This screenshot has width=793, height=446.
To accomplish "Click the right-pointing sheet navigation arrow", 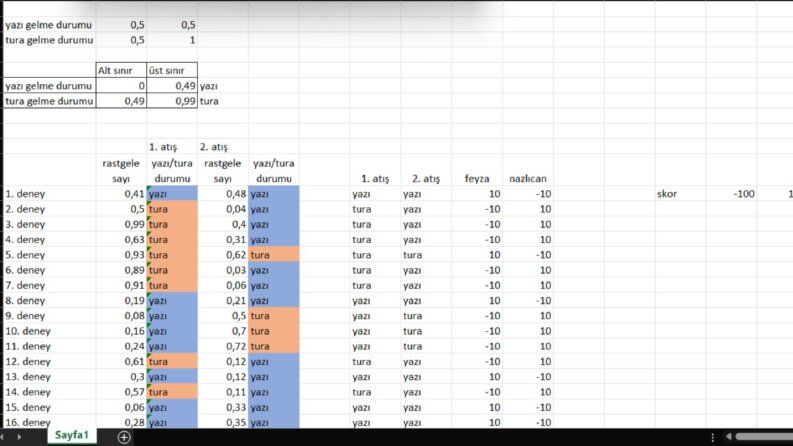I will pos(19,437).
